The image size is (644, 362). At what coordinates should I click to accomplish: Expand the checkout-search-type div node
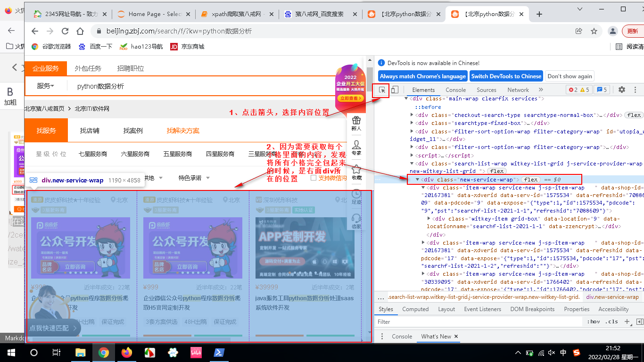coord(413,115)
